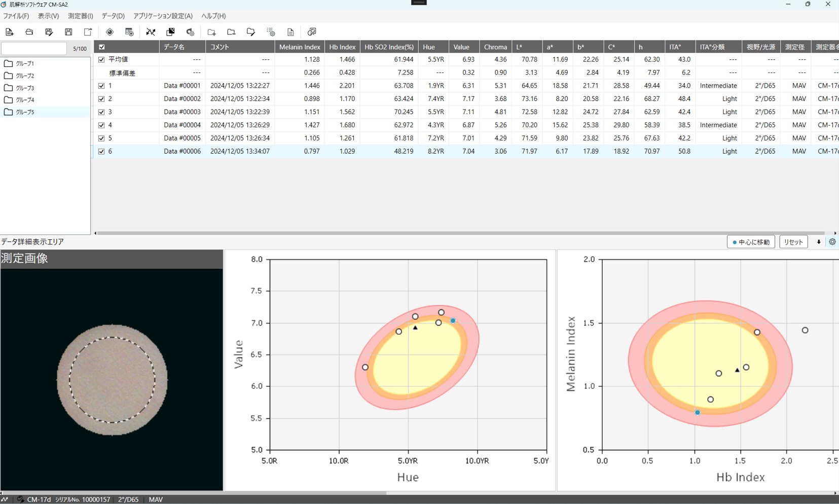Open graph settings gear in detail area
839x504 pixels.
pyautogui.click(x=832, y=242)
